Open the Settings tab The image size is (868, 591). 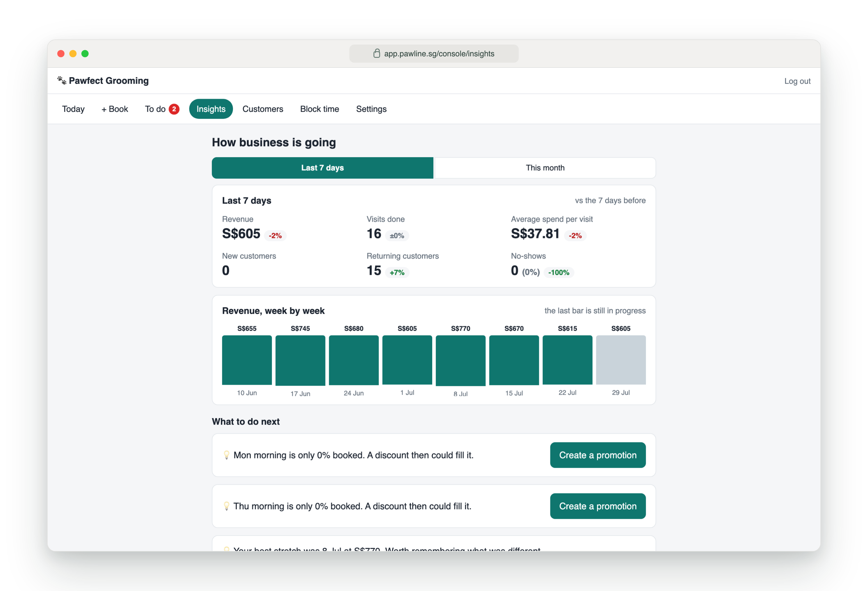tap(371, 109)
